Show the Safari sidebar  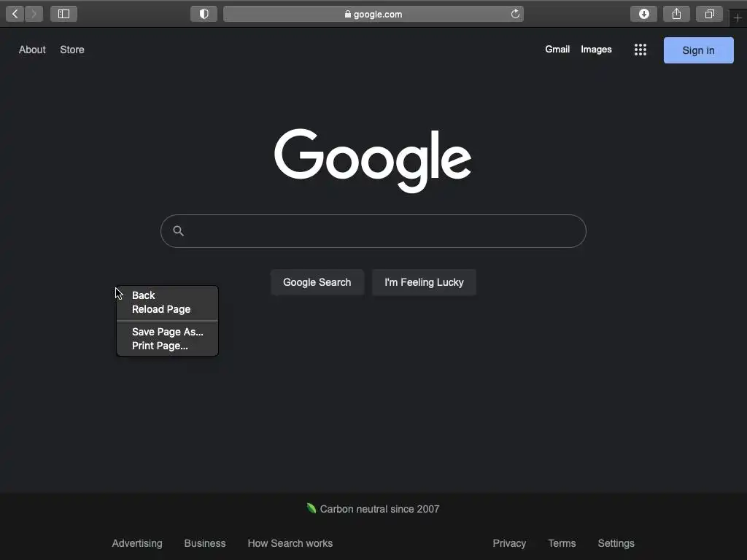[64, 14]
